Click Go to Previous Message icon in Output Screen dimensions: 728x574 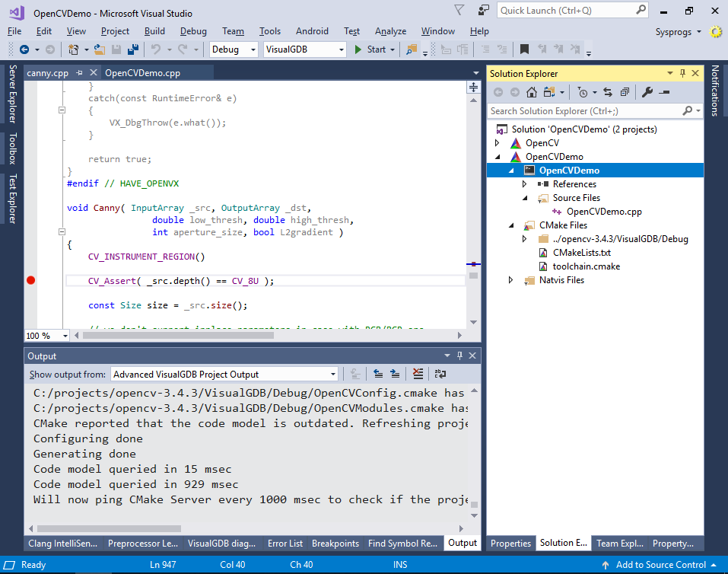point(378,374)
